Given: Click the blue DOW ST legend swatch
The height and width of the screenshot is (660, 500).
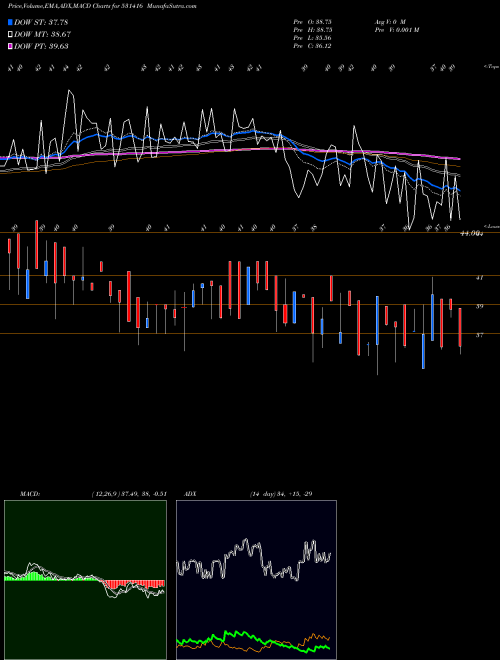Looking at the screenshot, I should click(11, 22).
